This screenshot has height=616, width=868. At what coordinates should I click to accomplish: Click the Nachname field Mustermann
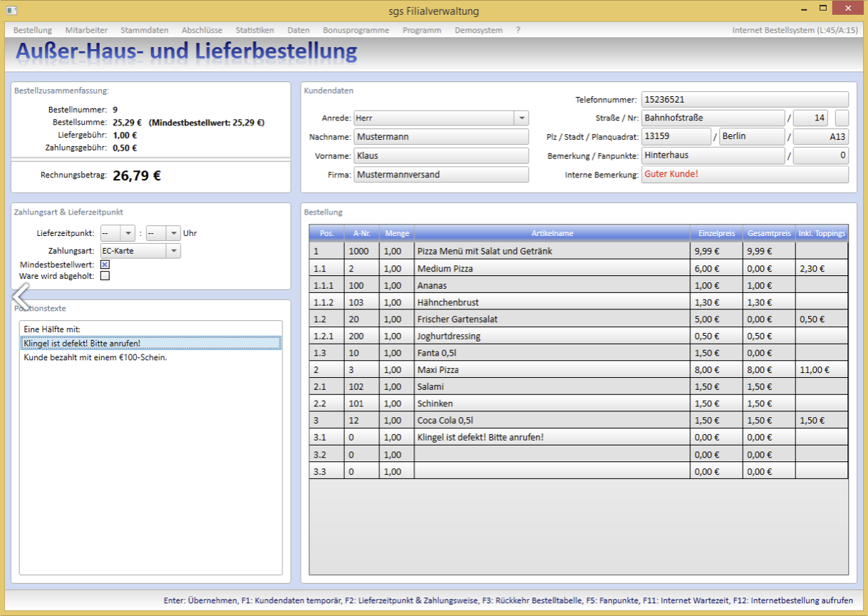[x=441, y=137]
